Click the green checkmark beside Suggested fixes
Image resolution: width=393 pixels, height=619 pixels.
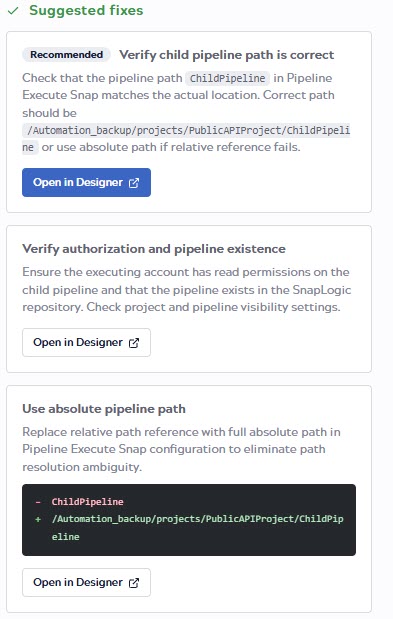pos(13,11)
